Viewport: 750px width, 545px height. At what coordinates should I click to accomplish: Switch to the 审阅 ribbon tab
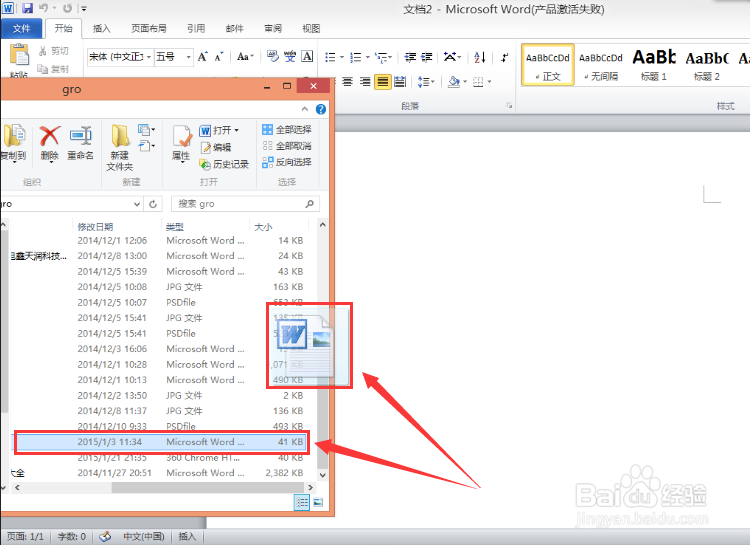pos(273,29)
